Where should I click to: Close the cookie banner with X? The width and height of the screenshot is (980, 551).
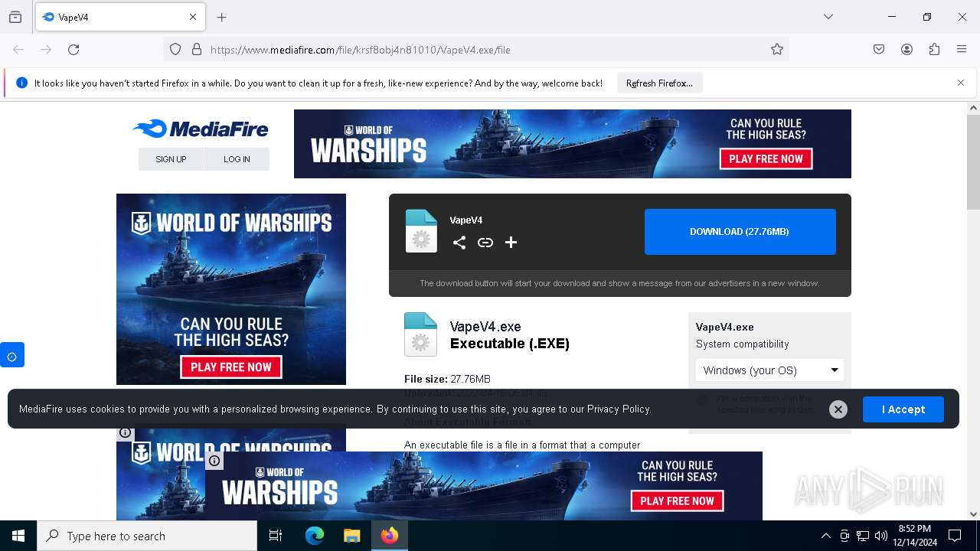tap(838, 409)
